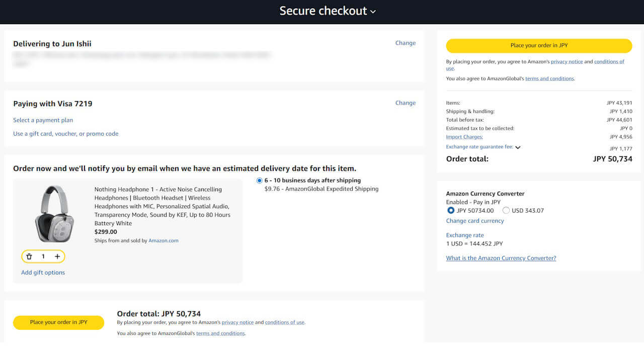
Task: Click the trash icon in quantity stepper
Action: (29, 256)
